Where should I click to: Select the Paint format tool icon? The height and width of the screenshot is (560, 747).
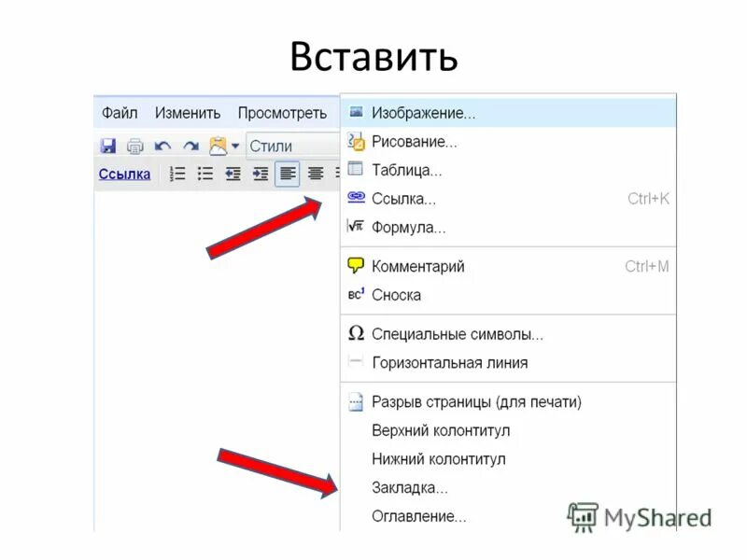click(218, 145)
